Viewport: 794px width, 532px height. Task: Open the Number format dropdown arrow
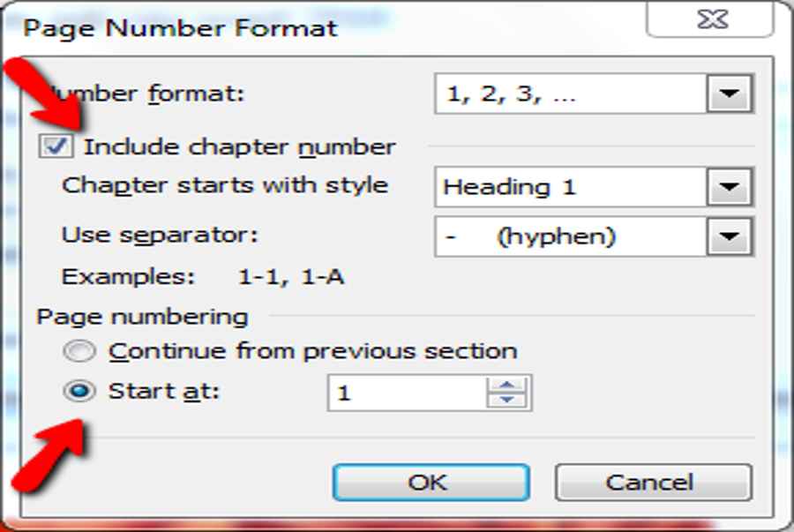[x=729, y=94]
